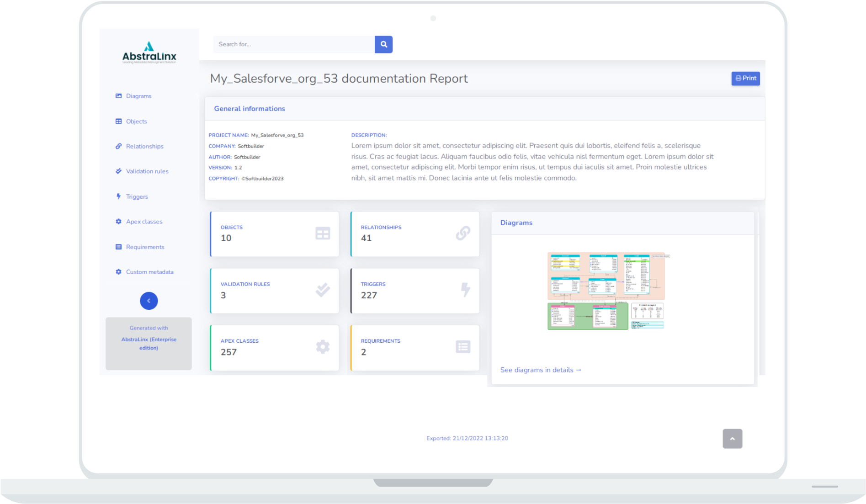The width and height of the screenshot is (866, 504).
Task: Click the AbstraLinx logo
Action: tap(149, 53)
